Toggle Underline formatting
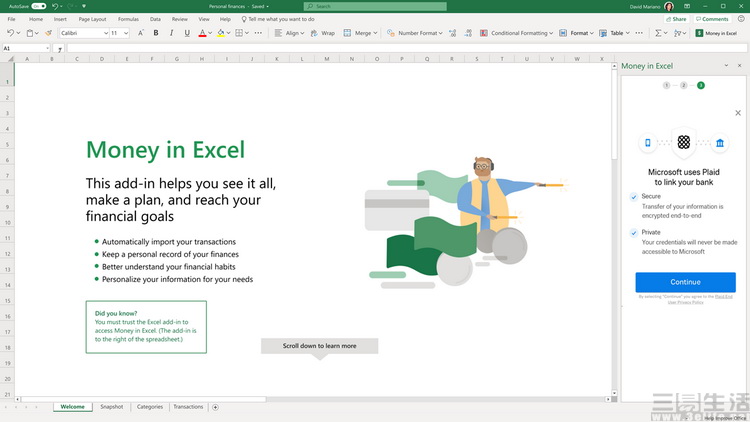Screen dimensions: 750x422 pos(187,33)
